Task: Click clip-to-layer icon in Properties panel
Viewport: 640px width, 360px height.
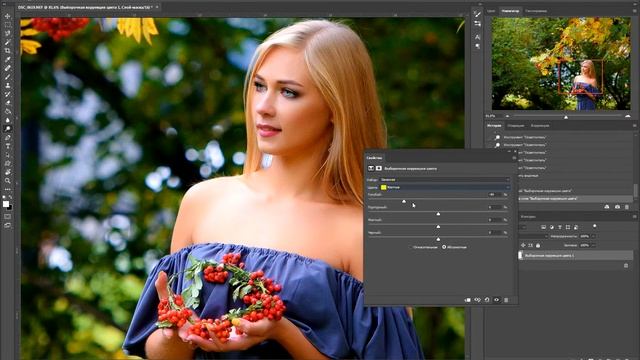Action: [467, 300]
